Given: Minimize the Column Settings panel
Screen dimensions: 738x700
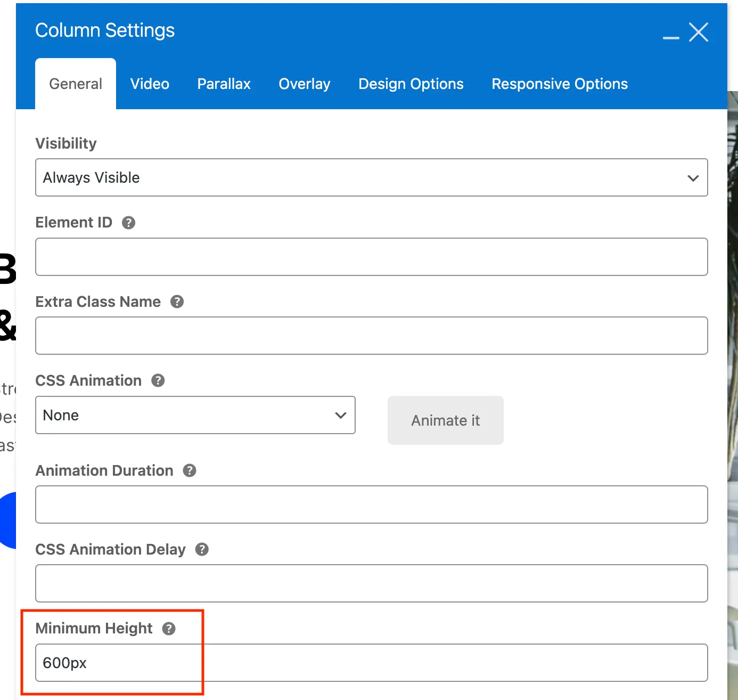Looking at the screenshot, I should (x=671, y=38).
